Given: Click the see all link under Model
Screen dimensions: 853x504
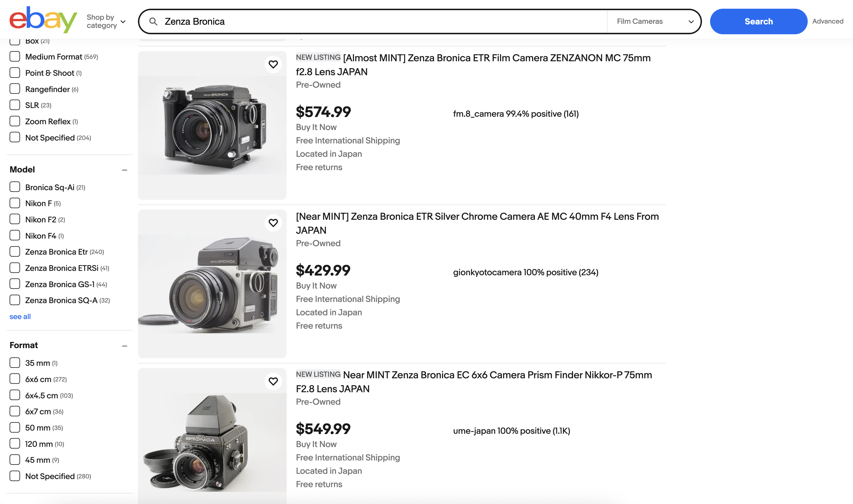Looking at the screenshot, I should [20, 316].
